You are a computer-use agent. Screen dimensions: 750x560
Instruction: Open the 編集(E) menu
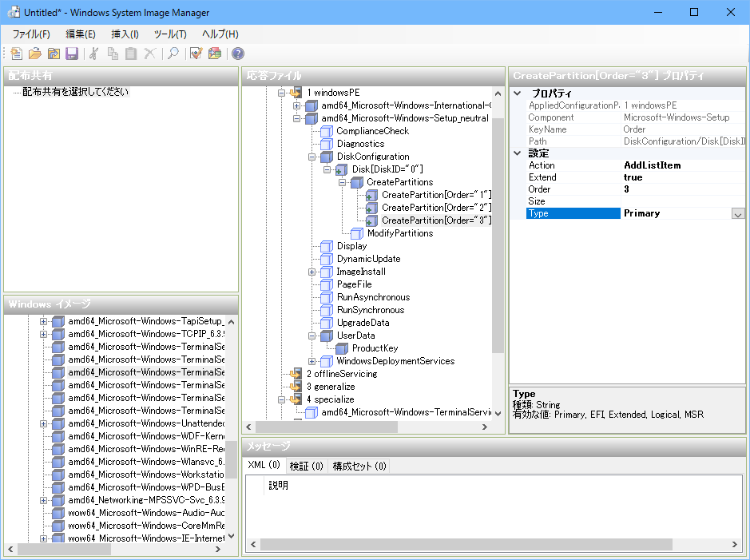pyautogui.click(x=81, y=34)
